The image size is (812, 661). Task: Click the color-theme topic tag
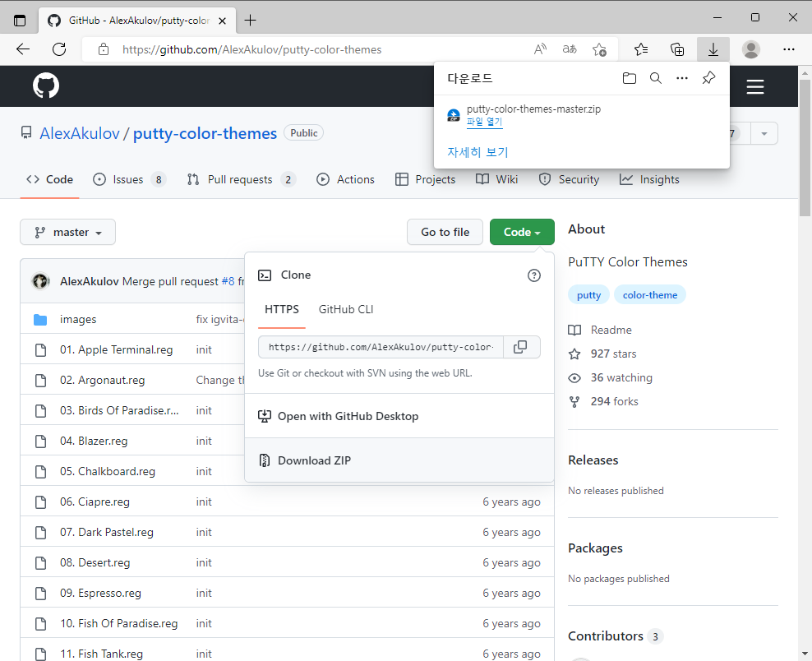click(x=650, y=295)
